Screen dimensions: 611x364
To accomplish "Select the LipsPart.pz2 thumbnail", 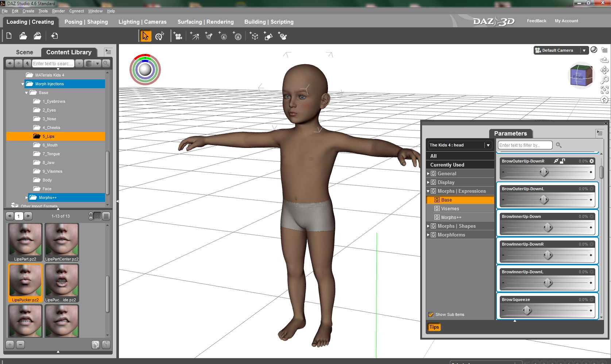I will coord(25,242).
